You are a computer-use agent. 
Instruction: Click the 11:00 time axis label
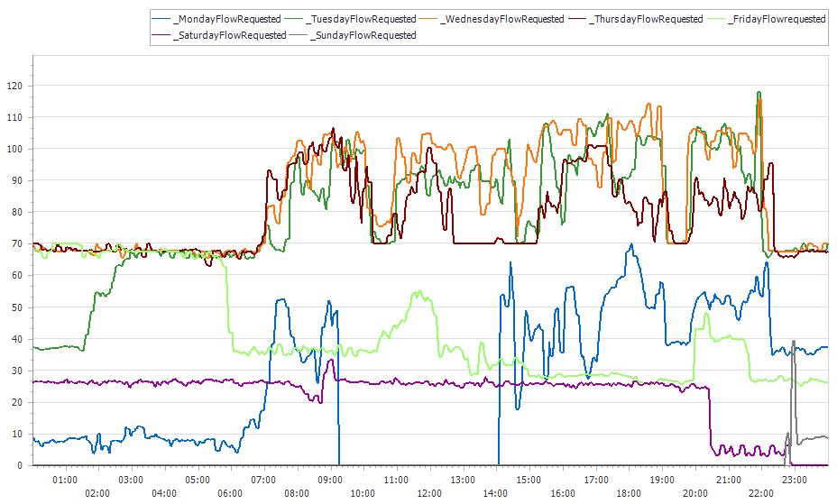coord(396,480)
